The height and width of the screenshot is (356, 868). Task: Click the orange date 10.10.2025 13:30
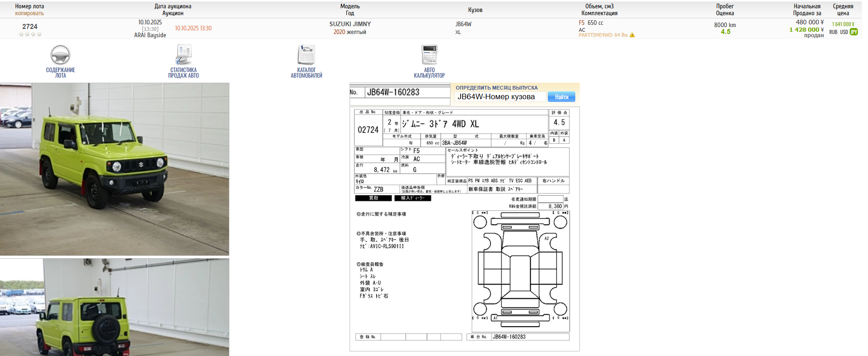coord(193,28)
